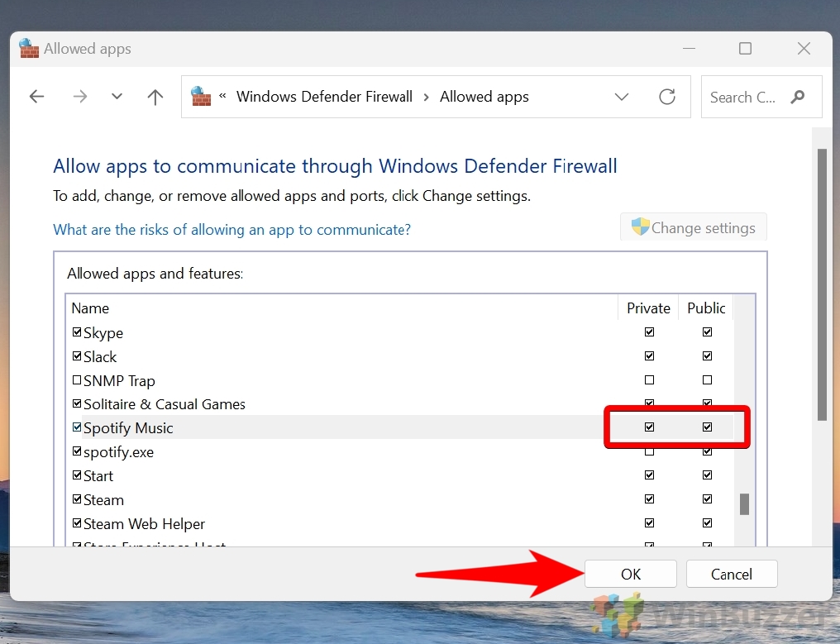Select the Solitaire & Casual Games row
Screen dimensions: 840x644
(165, 404)
